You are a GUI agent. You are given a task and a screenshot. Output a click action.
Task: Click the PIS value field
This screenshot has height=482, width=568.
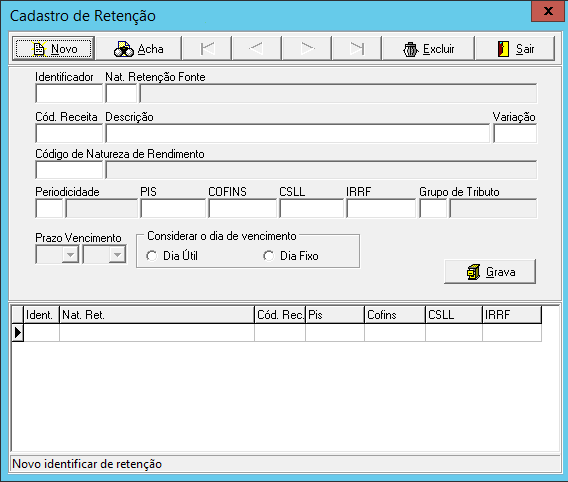(173, 208)
